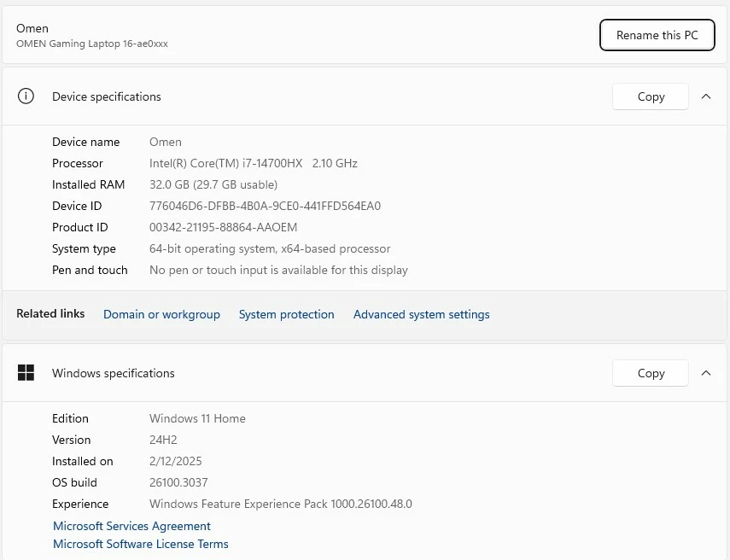730x560 pixels.
Task: Click the Omen PC name heading
Action: [x=32, y=28]
